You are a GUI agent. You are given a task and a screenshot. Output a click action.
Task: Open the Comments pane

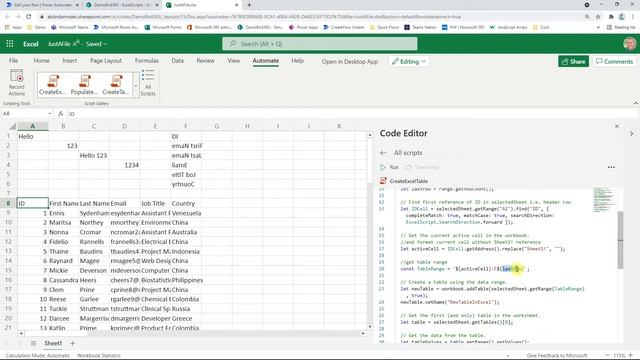(614, 61)
